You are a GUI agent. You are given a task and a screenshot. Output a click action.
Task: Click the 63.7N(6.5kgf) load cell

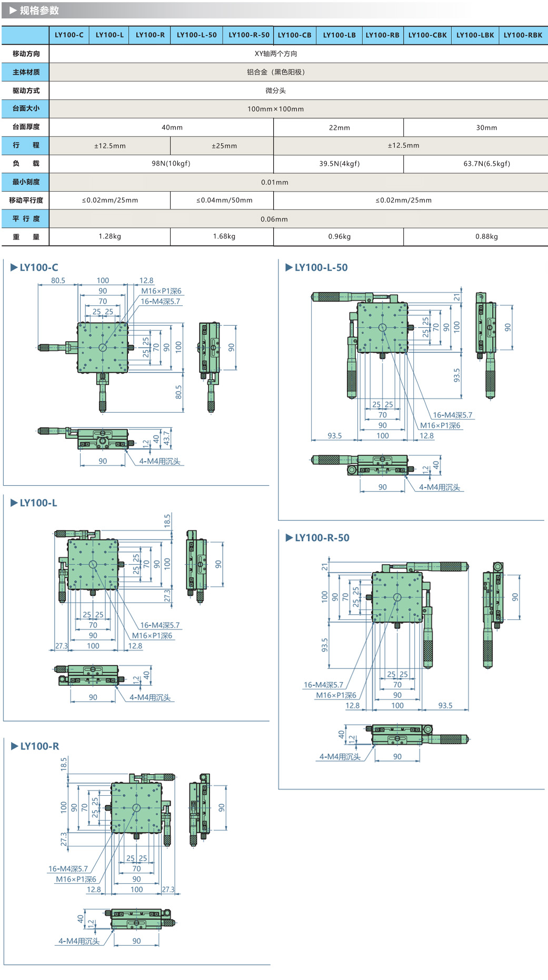point(486,164)
